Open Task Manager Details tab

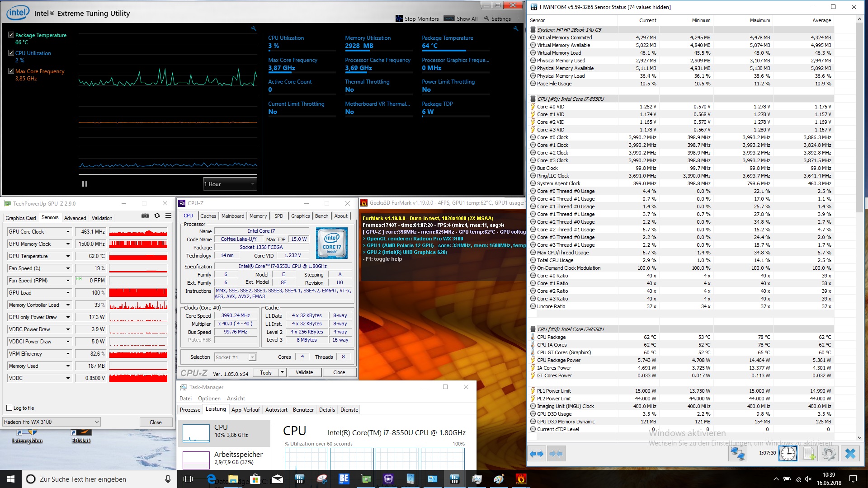(x=327, y=410)
